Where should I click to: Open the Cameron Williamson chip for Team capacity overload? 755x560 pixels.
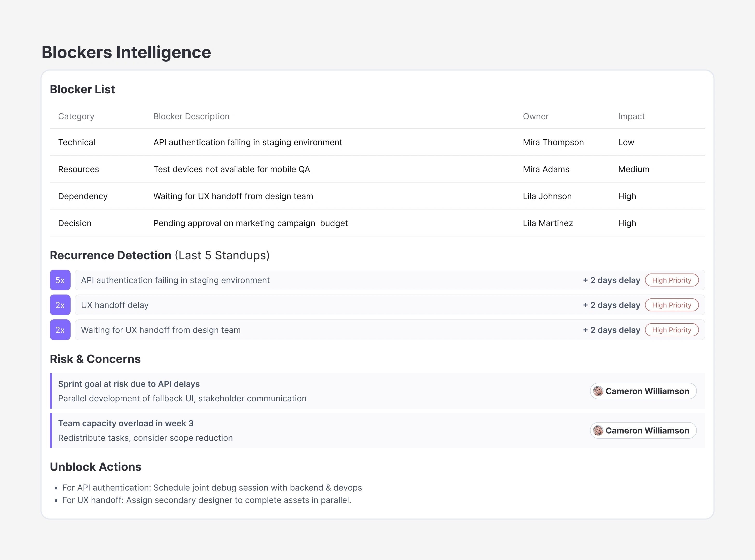[x=643, y=431]
